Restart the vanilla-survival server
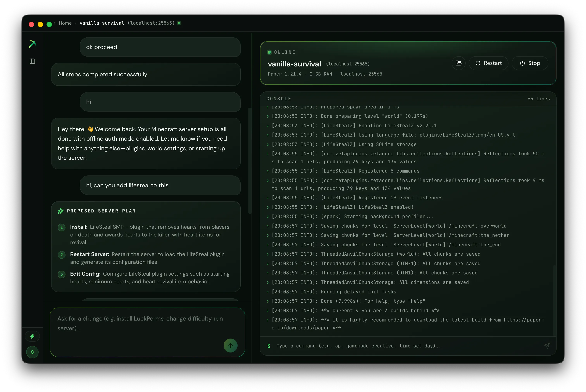Image resolution: width=586 pixels, height=392 pixels. [x=488, y=63]
